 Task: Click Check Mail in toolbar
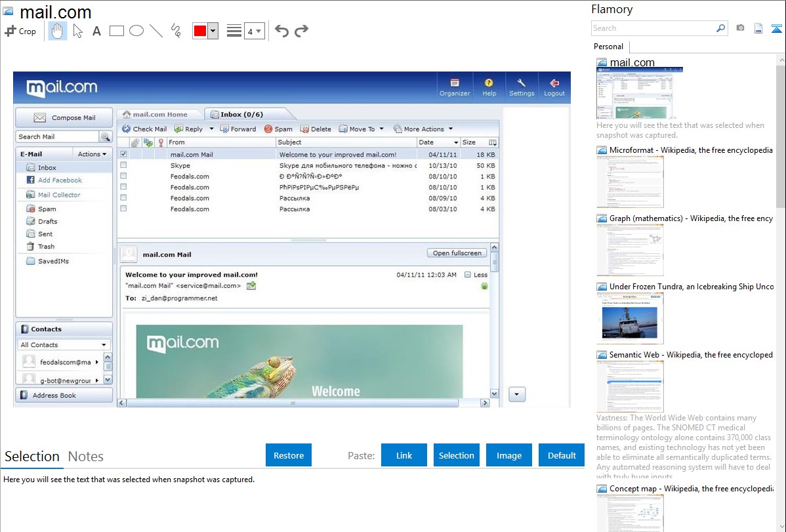tap(144, 129)
